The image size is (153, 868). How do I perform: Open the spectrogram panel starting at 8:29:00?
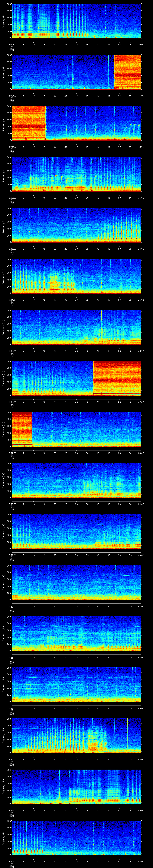pyautogui.click(x=76, y=21)
